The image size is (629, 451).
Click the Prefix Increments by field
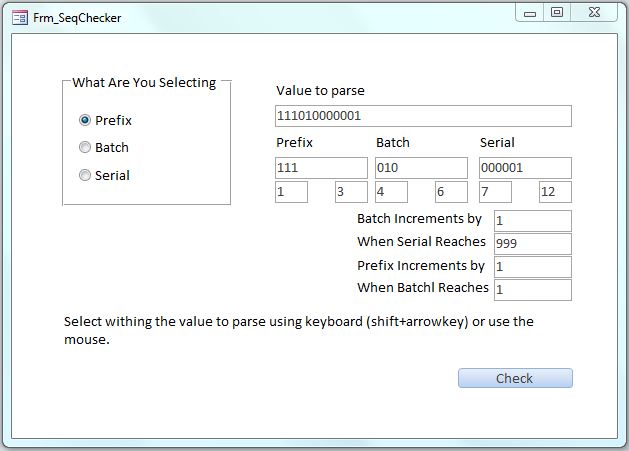(x=532, y=267)
